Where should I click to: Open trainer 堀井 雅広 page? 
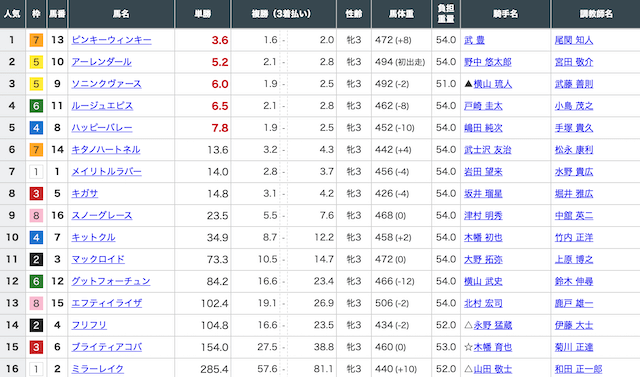[x=574, y=194]
